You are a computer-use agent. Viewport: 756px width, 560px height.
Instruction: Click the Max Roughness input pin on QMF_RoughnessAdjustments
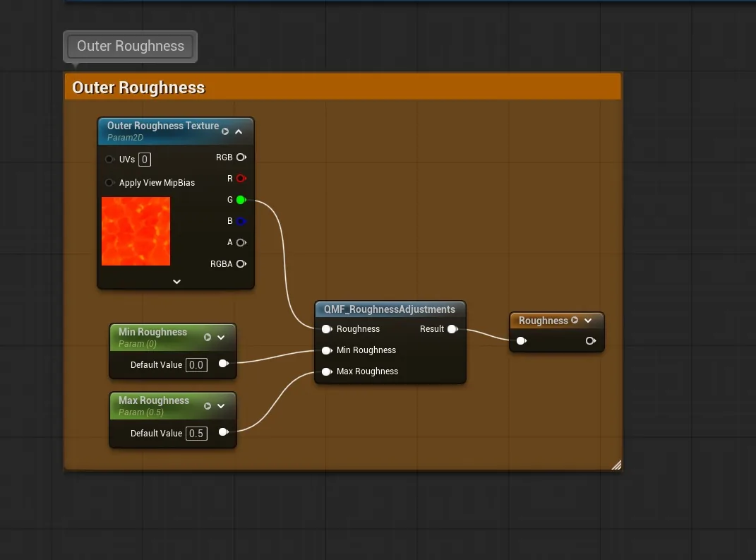click(x=327, y=371)
